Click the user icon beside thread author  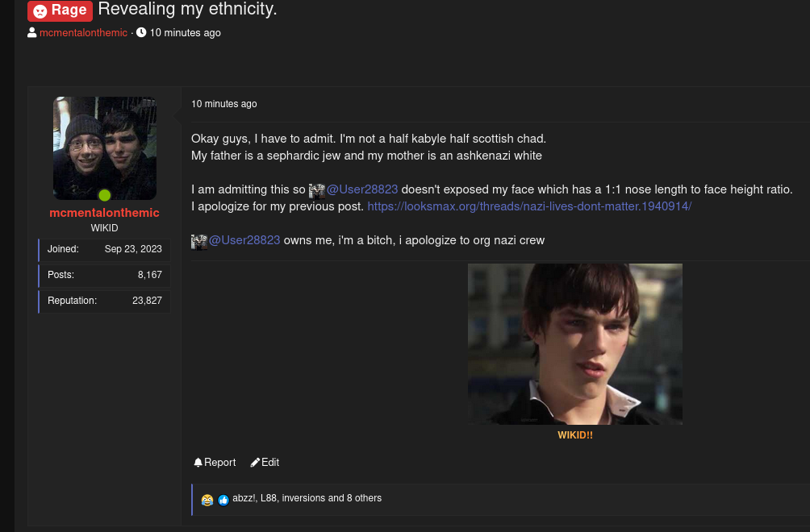click(32, 32)
